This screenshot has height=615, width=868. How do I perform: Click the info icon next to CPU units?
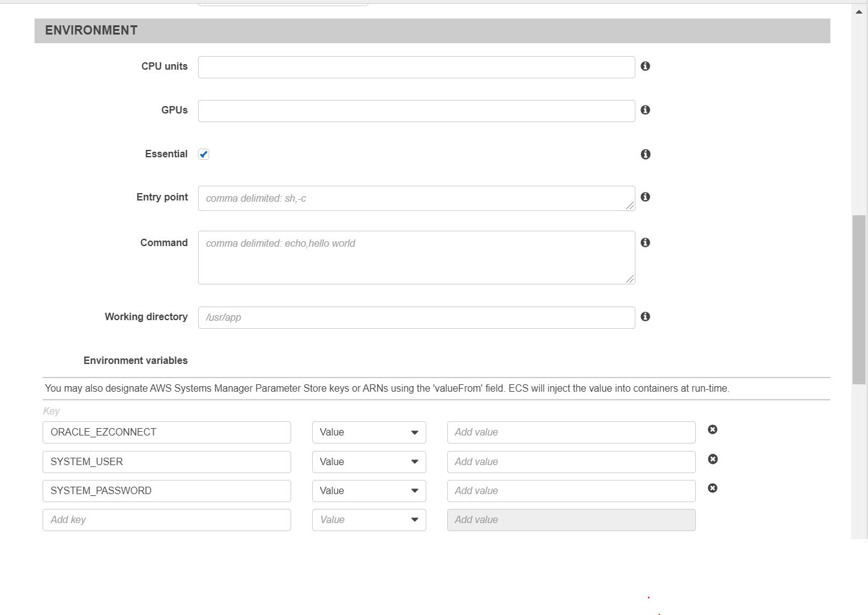[x=645, y=66]
